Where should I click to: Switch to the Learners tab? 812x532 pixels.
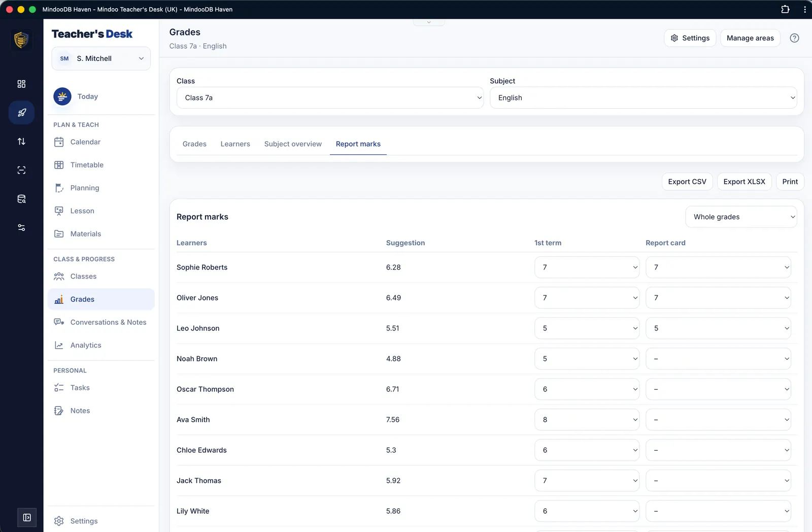tap(235, 144)
